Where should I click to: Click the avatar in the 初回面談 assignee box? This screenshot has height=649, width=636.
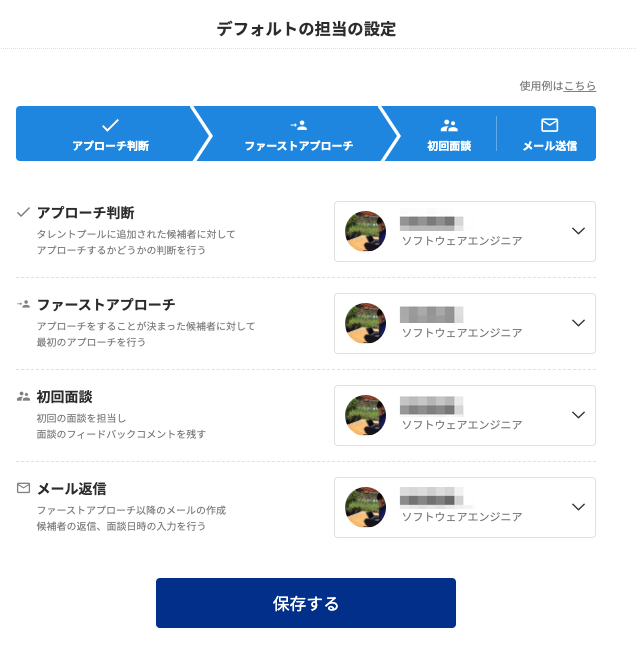coord(365,415)
